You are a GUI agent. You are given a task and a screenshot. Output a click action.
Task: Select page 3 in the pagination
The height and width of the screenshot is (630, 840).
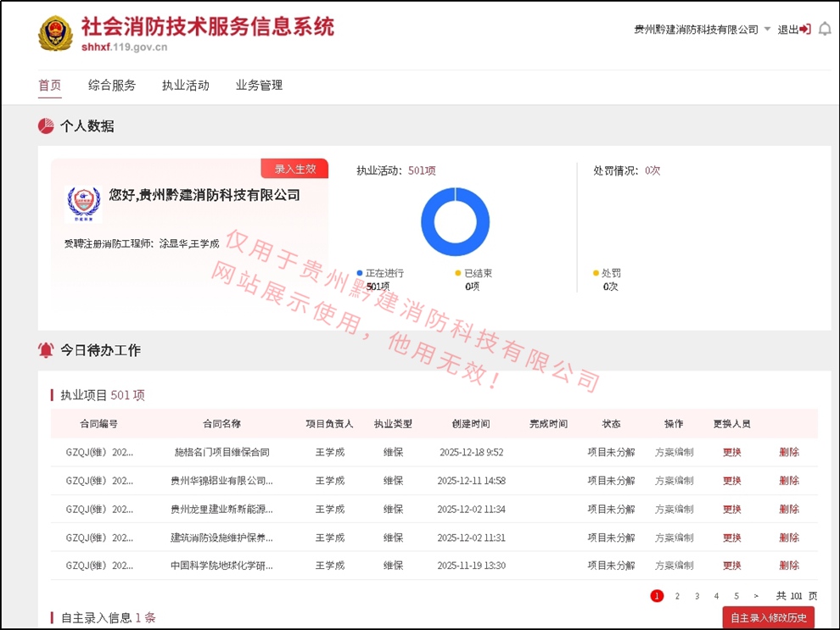tap(697, 596)
